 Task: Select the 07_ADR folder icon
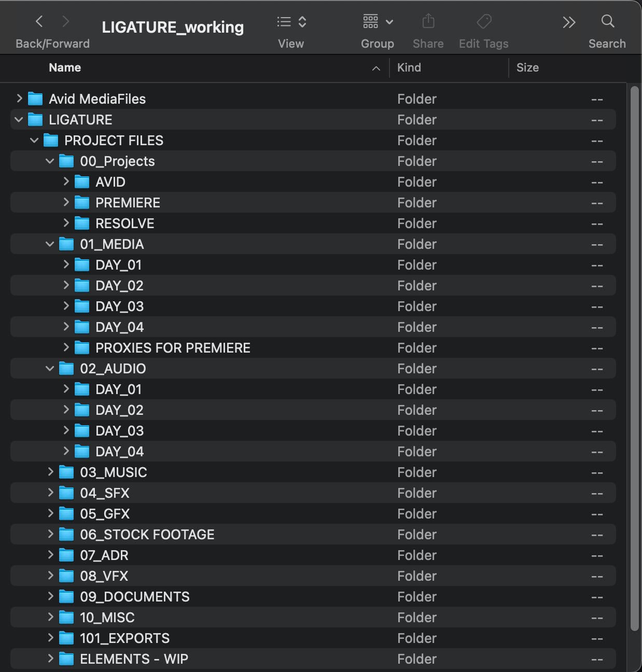tap(66, 555)
